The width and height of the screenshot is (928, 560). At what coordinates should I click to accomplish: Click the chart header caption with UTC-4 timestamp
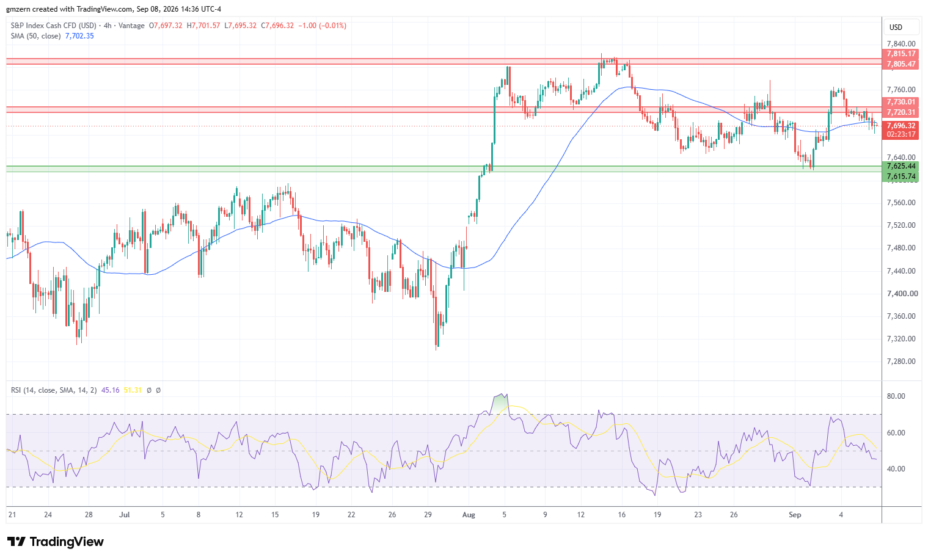(114, 9)
